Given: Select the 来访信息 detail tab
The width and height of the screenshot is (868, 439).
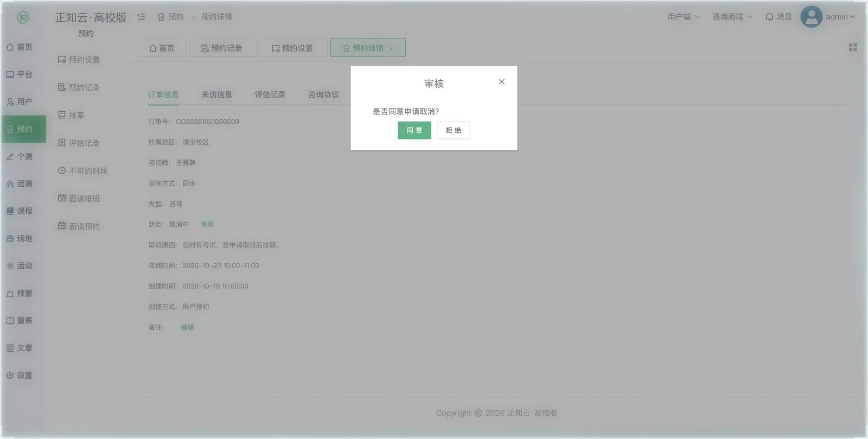Looking at the screenshot, I should 216,94.
